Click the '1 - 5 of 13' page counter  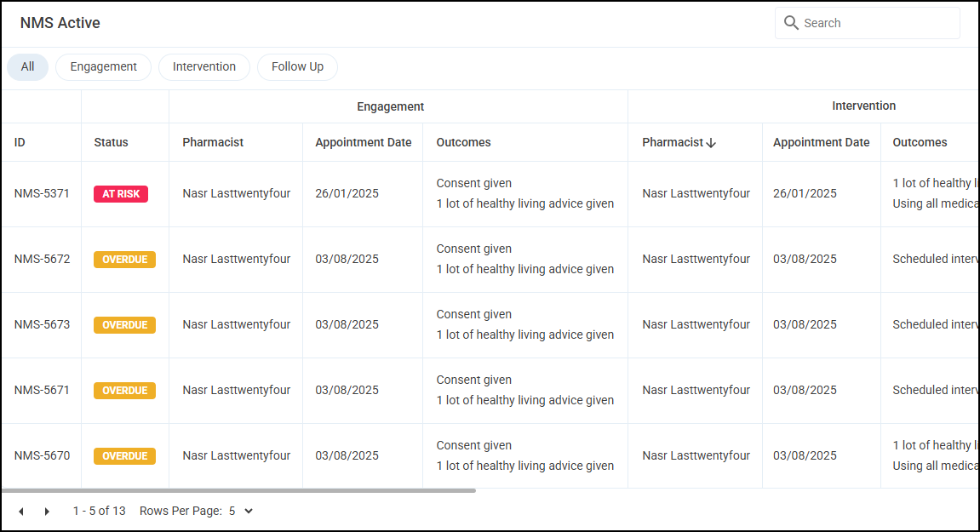100,512
